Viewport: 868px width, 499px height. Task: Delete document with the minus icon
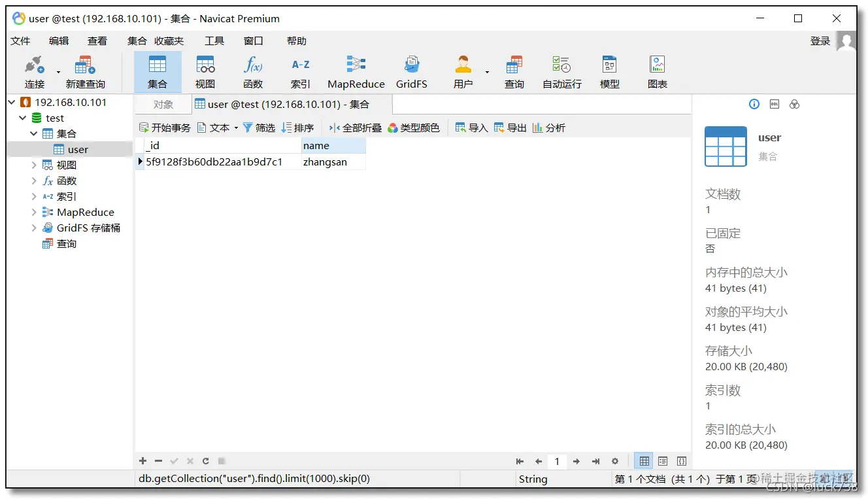[159, 461]
